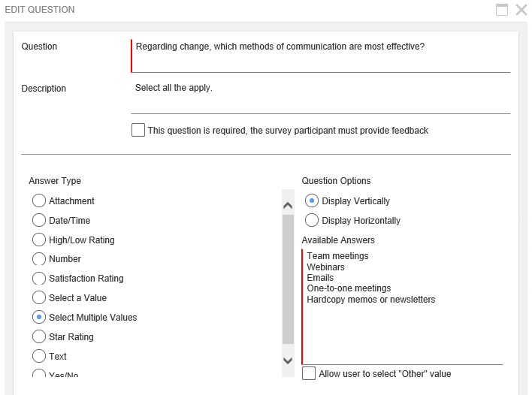Pick High/Low Rating answer type

tap(39, 240)
